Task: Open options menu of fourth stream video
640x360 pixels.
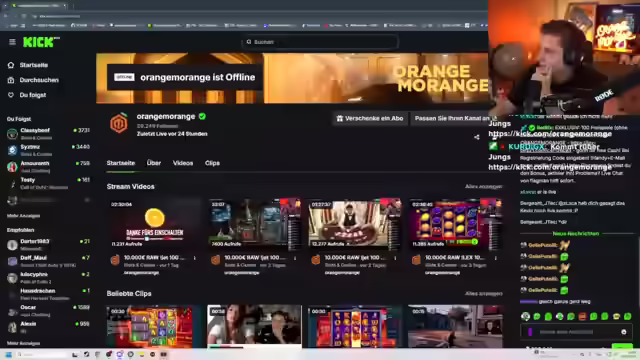Action: (x=496, y=258)
